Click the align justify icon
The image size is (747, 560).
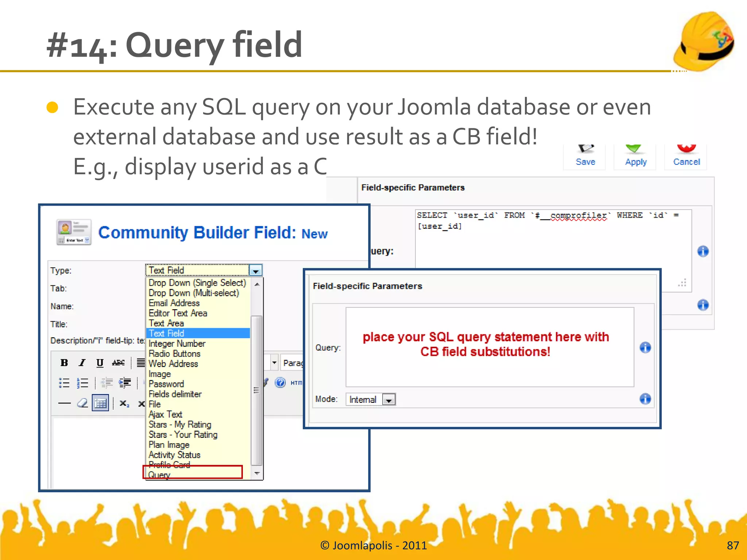141,362
